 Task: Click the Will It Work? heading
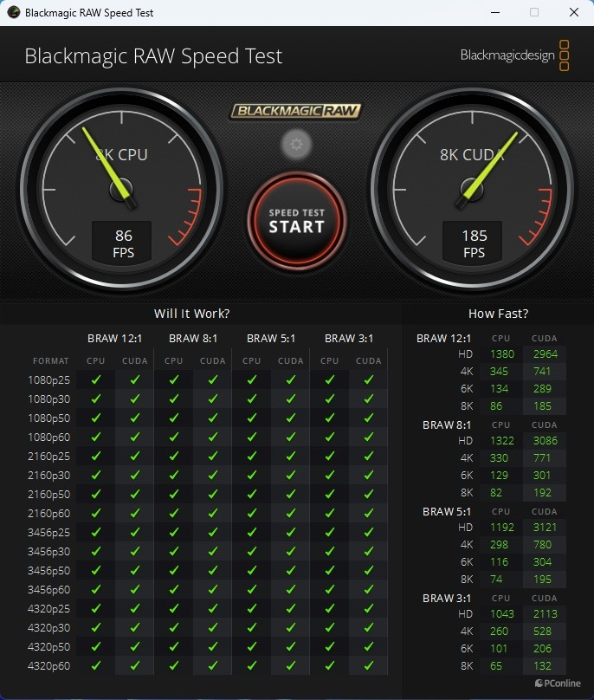tap(192, 314)
